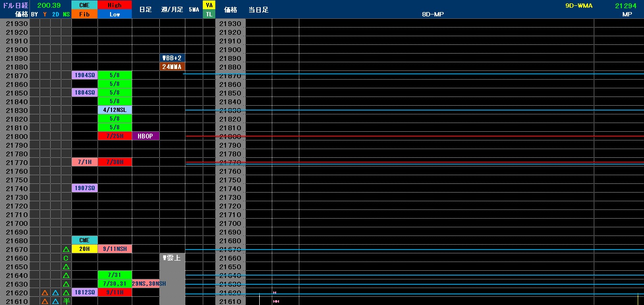This screenshot has height=305, width=644.
Task: Click the green triangle at row 21650
Action: pyautogui.click(x=66, y=267)
